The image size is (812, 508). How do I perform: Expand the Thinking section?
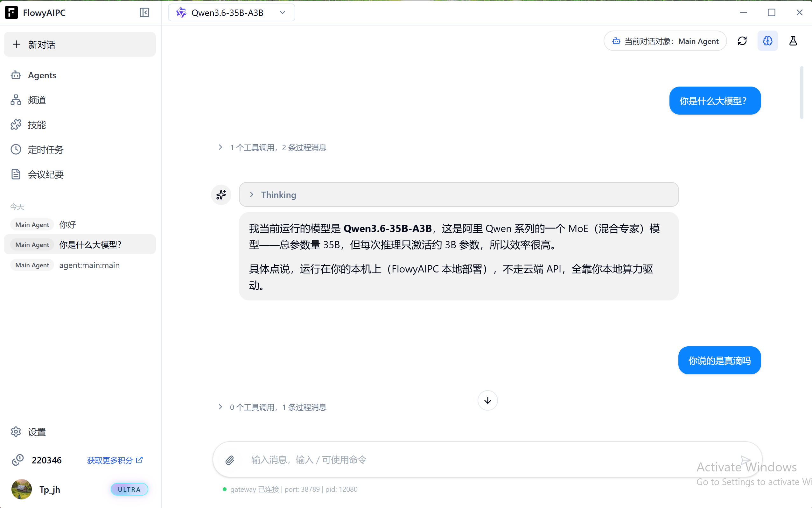pyautogui.click(x=459, y=195)
